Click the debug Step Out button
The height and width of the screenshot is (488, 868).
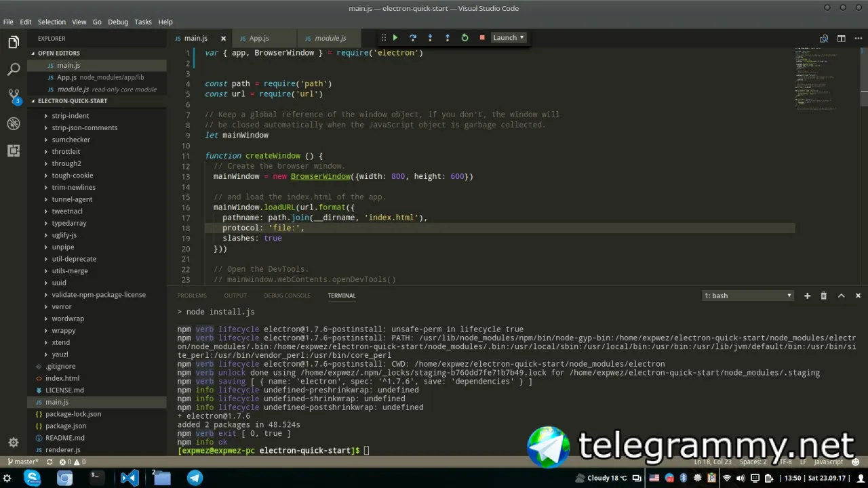tap(447, 38)
